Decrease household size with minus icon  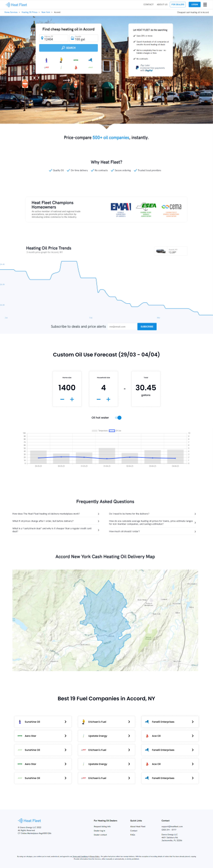(99, 399)
